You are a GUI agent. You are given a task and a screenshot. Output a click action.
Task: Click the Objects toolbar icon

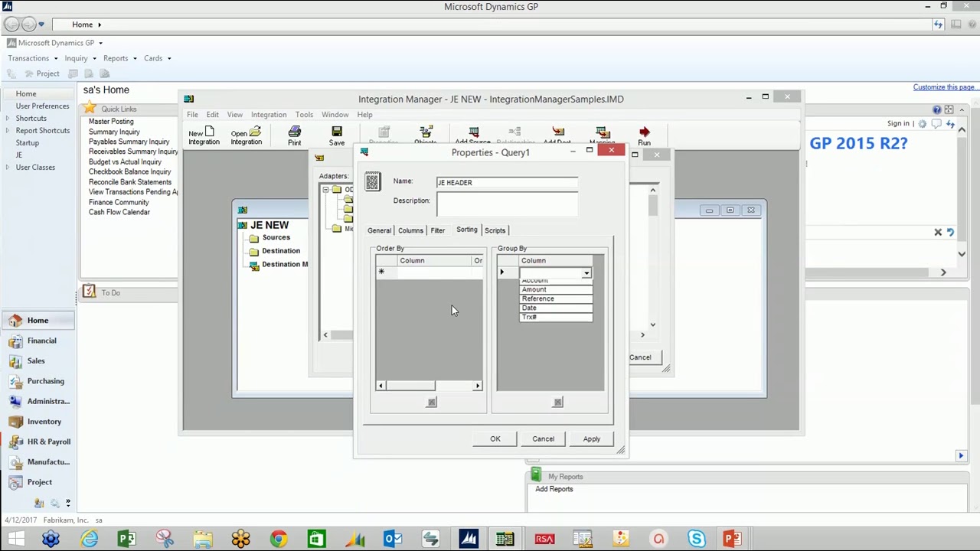pyautogui.click(x=426, y=135)
